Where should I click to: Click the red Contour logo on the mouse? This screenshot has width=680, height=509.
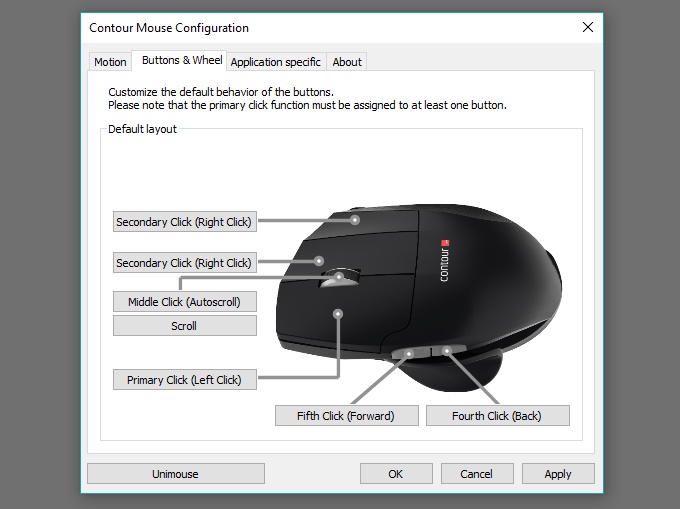(445, 243)
